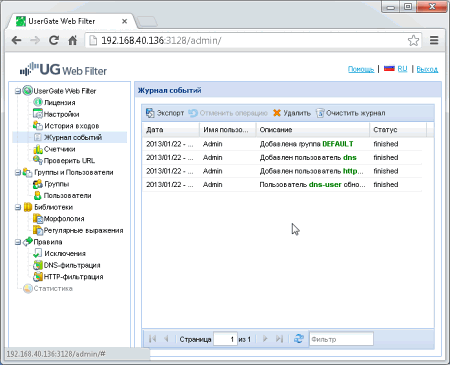Collapse the Библиотеки tree node

pyautogui.click(x=18, y=207)
